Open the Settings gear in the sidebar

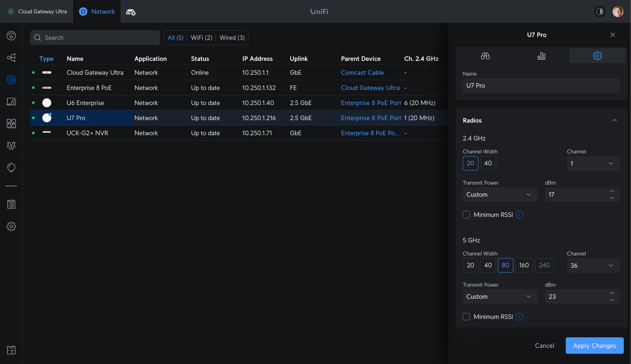pos(11,226)
